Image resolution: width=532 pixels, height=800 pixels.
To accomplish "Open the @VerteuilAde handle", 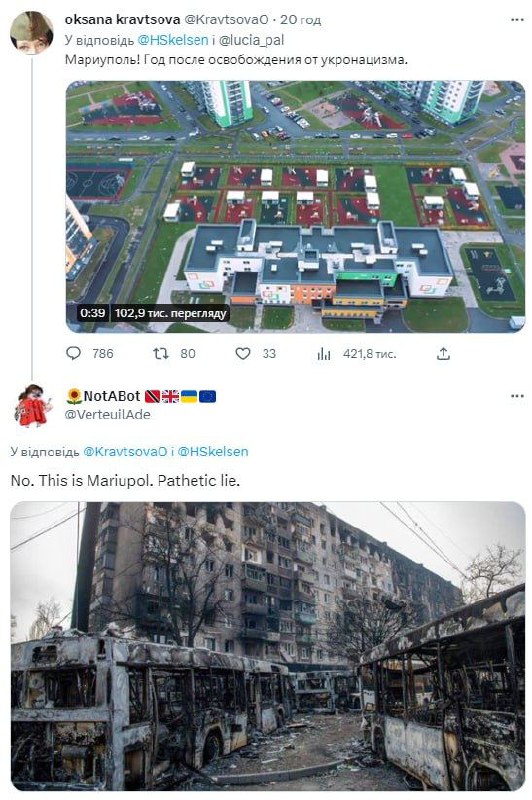I will [108, 414].
